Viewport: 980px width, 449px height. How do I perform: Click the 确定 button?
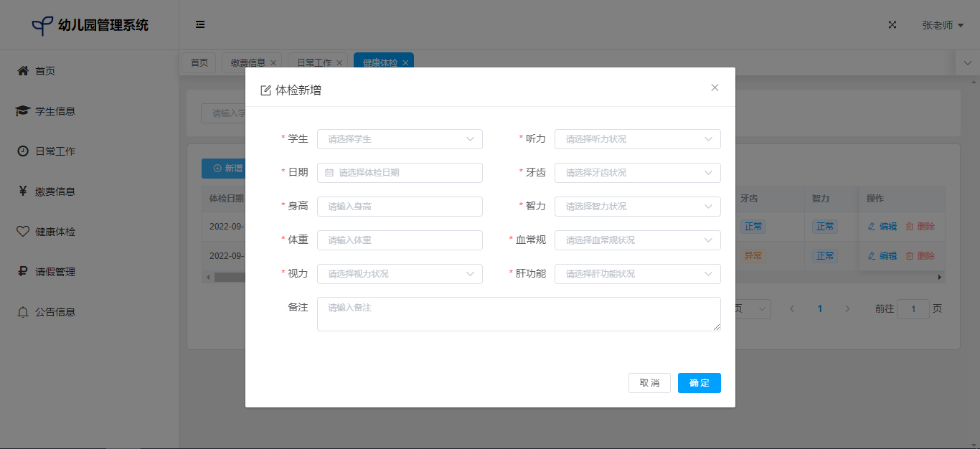pos(699,383)
